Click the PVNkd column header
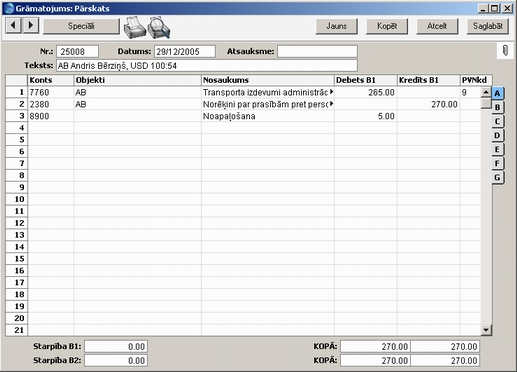The image size is (517, 372). coord(476,80)
